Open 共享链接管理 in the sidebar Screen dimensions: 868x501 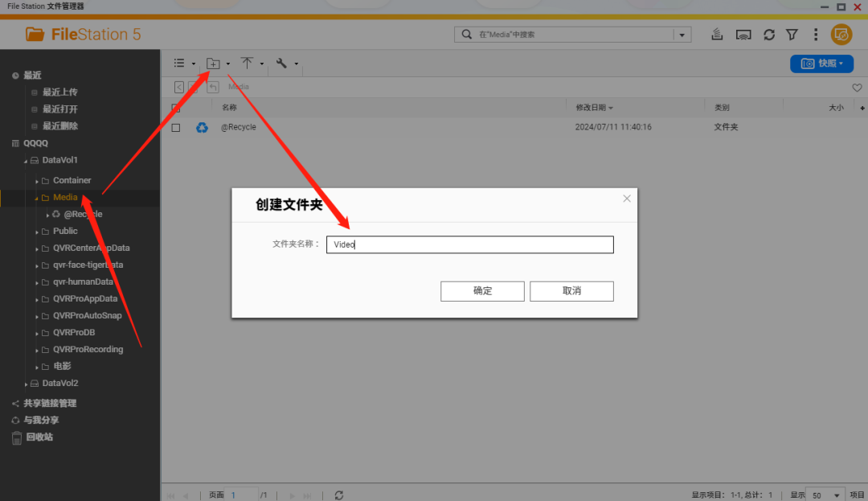tap(49, 404)
